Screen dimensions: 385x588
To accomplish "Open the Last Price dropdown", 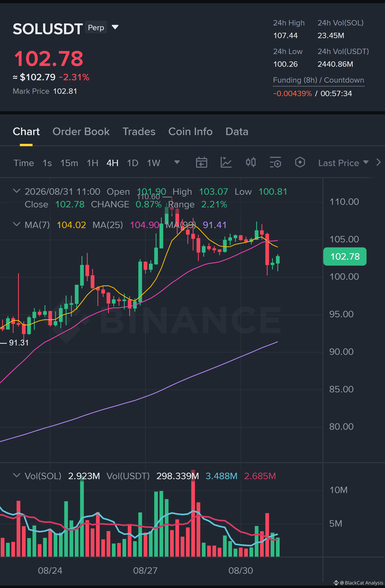I will 343,163.
